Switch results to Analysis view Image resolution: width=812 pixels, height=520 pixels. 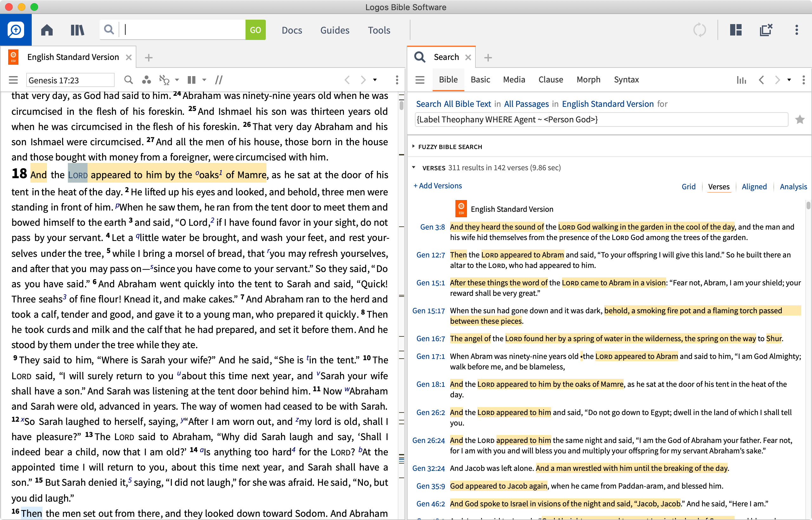tap(793, 186)
